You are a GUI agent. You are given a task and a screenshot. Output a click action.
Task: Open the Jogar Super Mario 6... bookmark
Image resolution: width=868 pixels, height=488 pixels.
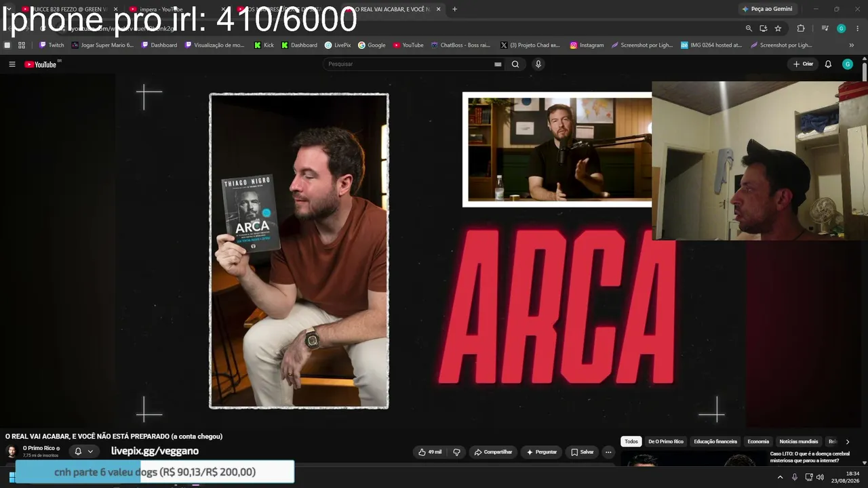click(x=102, y=45)
